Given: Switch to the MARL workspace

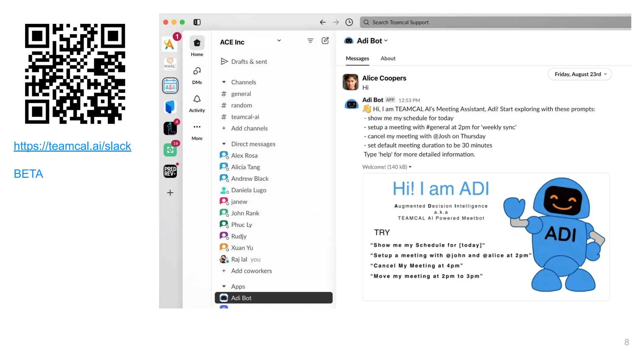Looking at the screenshot, I should 170,64.
